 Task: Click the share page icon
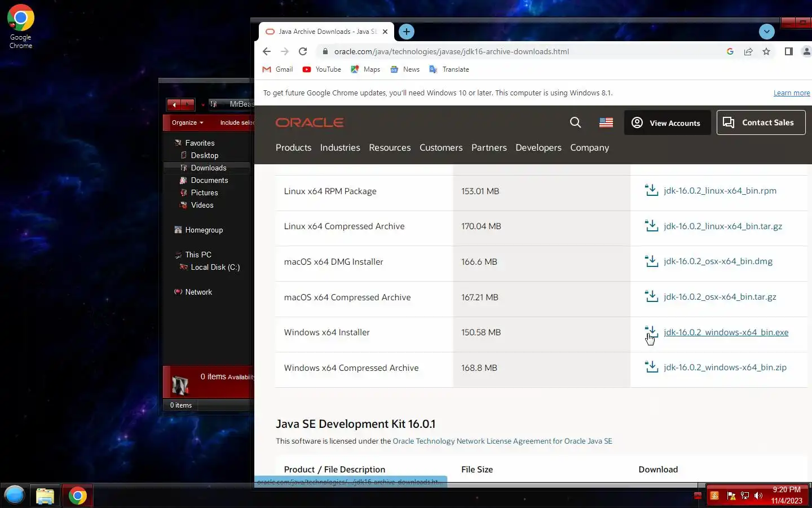748,51
